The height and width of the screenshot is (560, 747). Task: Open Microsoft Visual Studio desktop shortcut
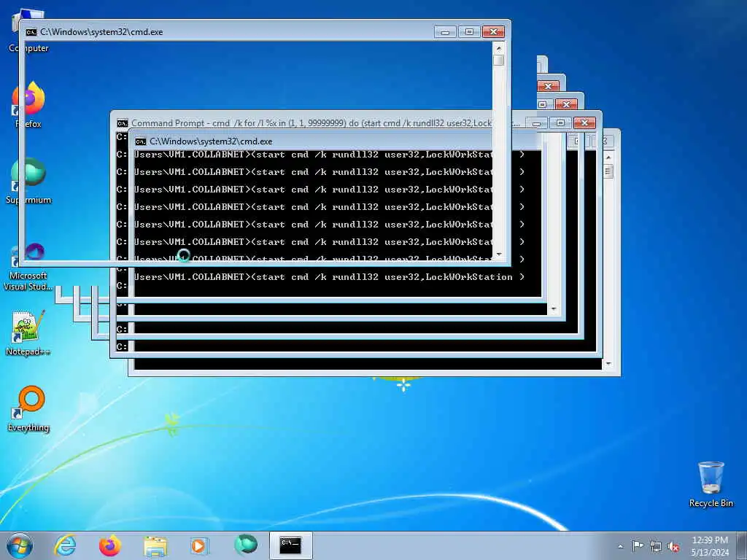[x=28, y=267]
